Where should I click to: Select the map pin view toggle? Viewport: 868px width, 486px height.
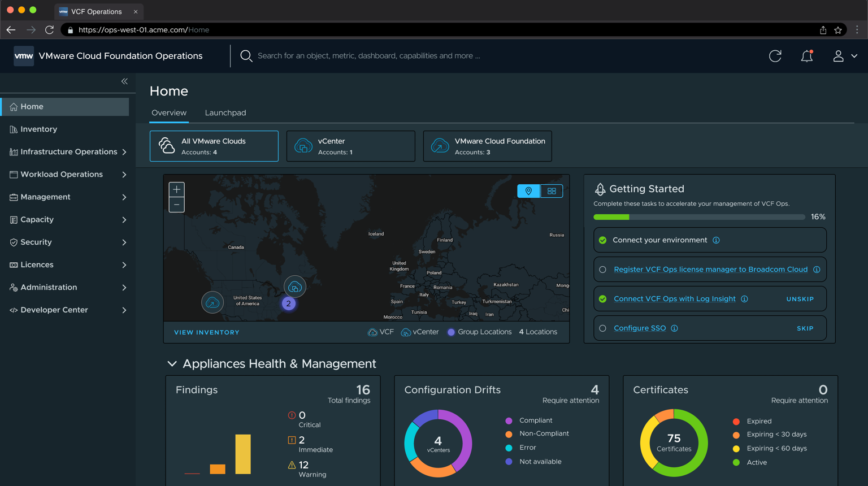click(x=528, y=191)
